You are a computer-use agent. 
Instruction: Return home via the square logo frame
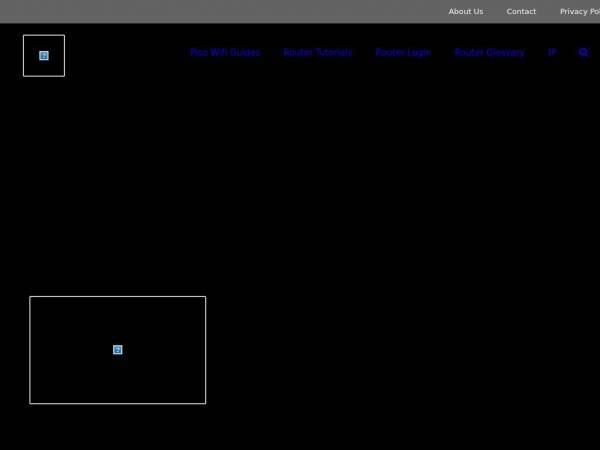point(44,56)
